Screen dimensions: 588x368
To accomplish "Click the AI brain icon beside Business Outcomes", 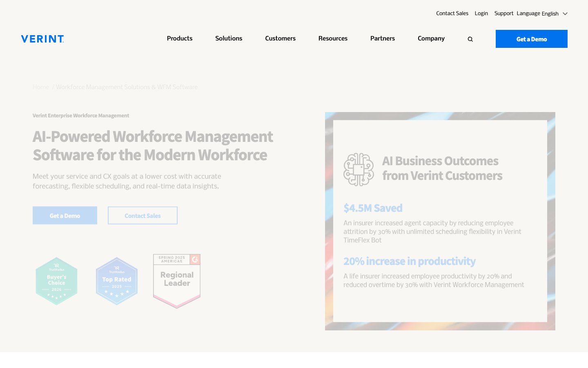I will 359,169.
